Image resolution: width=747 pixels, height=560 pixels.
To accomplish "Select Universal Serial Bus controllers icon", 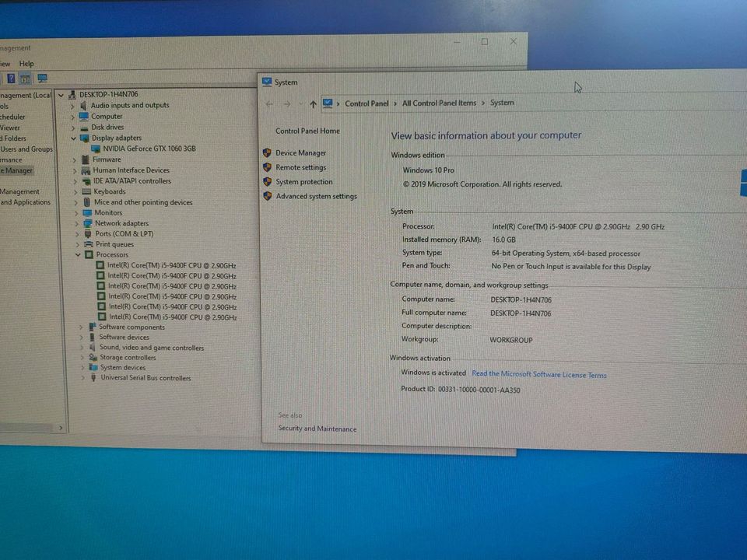I will [x=94, y=378].
